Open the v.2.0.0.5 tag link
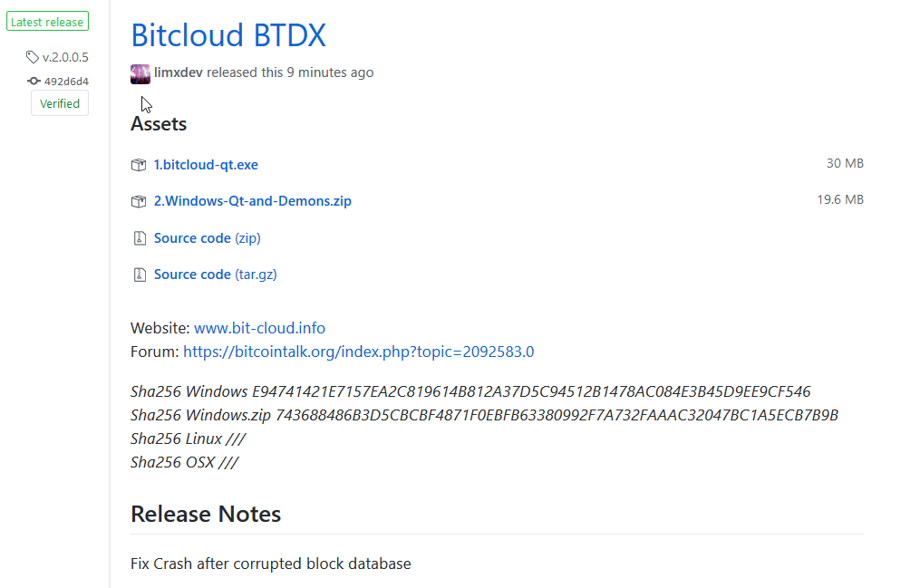 tap(65, 57)
